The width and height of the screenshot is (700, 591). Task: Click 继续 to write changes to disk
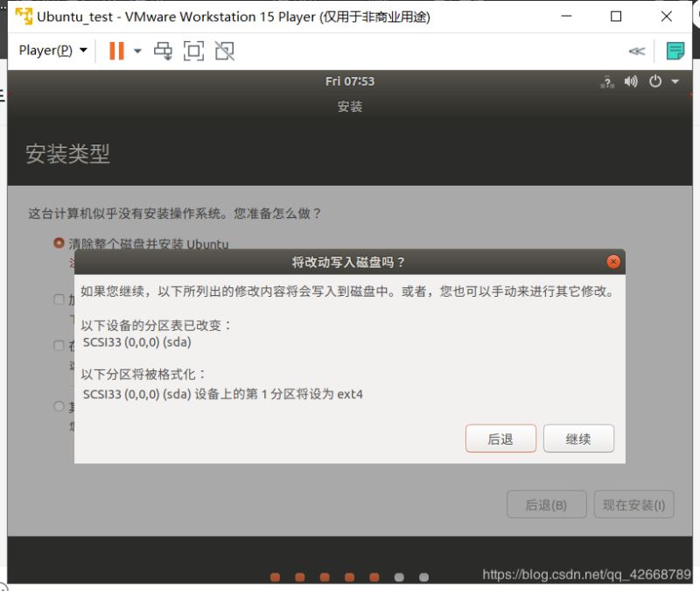(578, 438)
